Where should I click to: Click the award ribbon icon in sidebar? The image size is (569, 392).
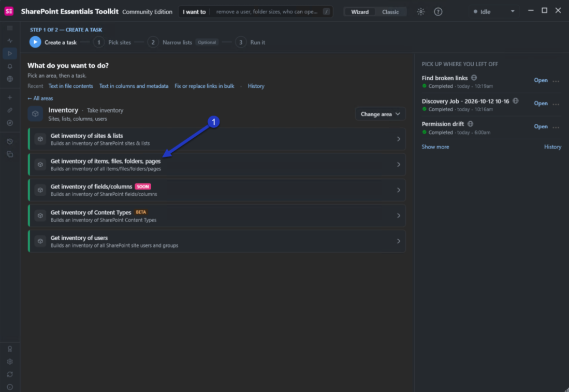(10, 349)
